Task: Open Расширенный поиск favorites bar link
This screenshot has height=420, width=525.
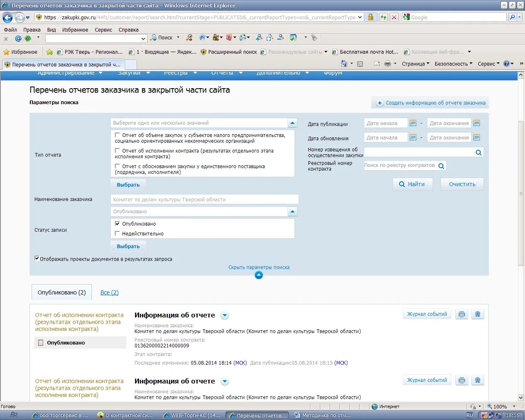Action: point(228,52)
